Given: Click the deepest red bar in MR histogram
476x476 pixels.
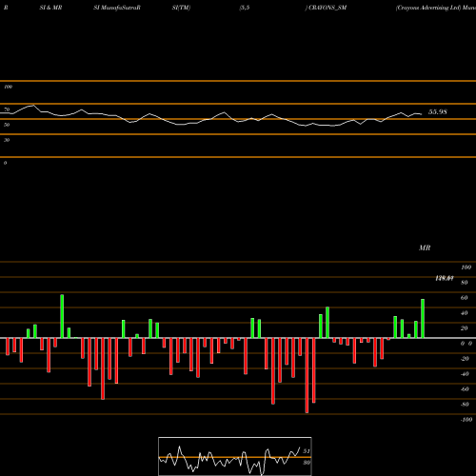Looking at the screenshot, I should pos(307,375).
